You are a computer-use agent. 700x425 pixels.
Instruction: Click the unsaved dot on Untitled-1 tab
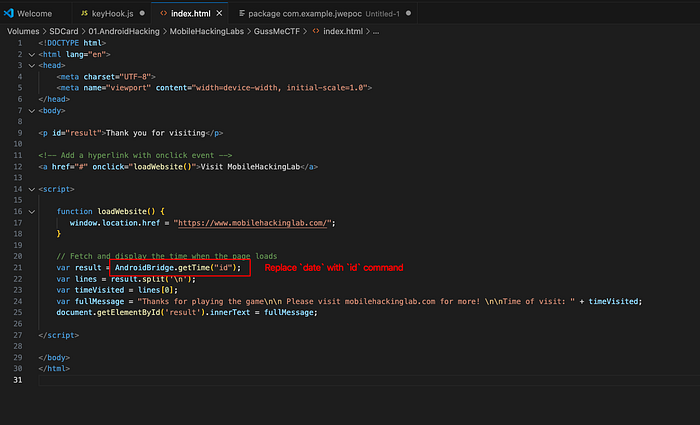408,13
